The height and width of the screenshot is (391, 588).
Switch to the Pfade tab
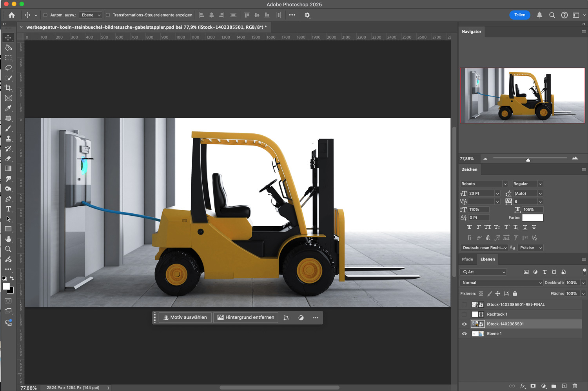coord(467,259)
